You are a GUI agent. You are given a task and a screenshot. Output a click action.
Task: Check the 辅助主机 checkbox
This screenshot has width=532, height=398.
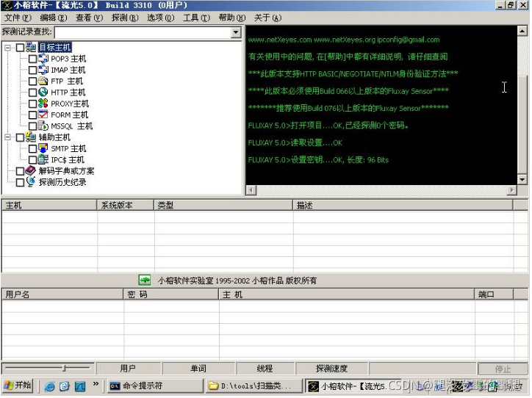20,137
